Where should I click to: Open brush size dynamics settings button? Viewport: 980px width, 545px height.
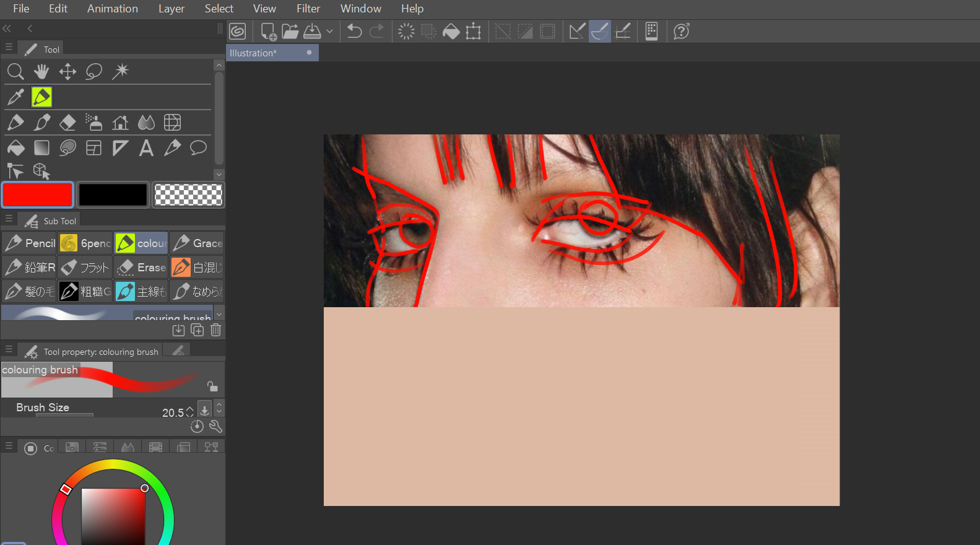(204, 410)
